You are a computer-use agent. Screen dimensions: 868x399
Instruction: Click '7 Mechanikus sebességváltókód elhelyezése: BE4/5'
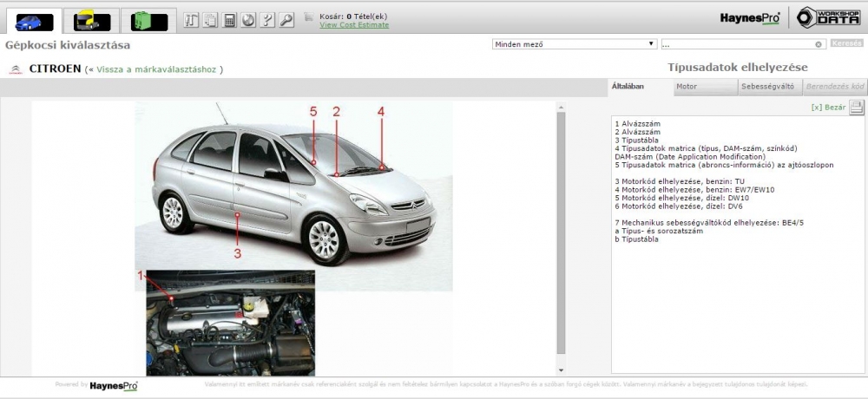[x=709, y=223]
